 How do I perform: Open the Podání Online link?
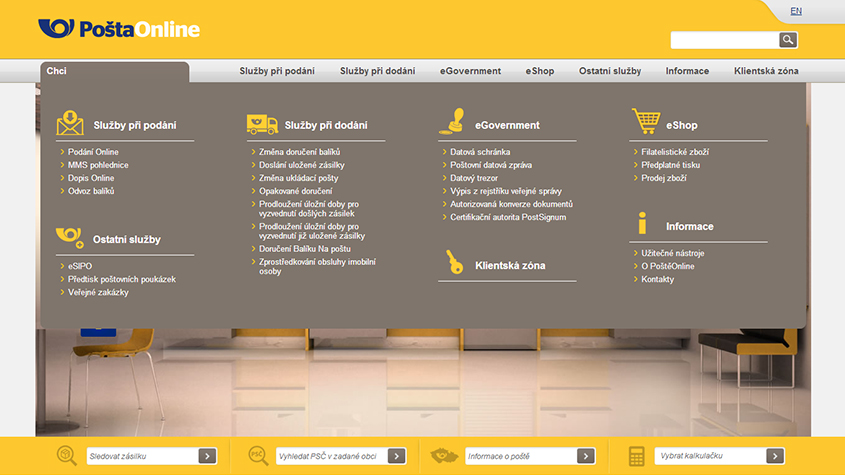pyautogui.click(x=93, y=152)
